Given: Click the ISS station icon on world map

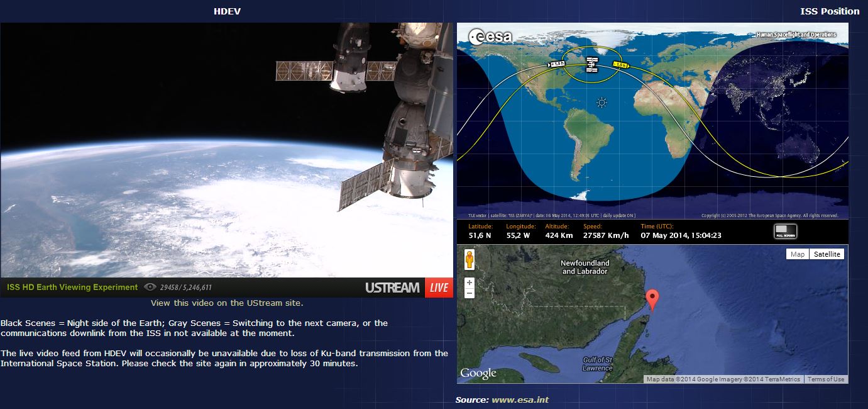Looking at the screenshot, I should point(591,64).
